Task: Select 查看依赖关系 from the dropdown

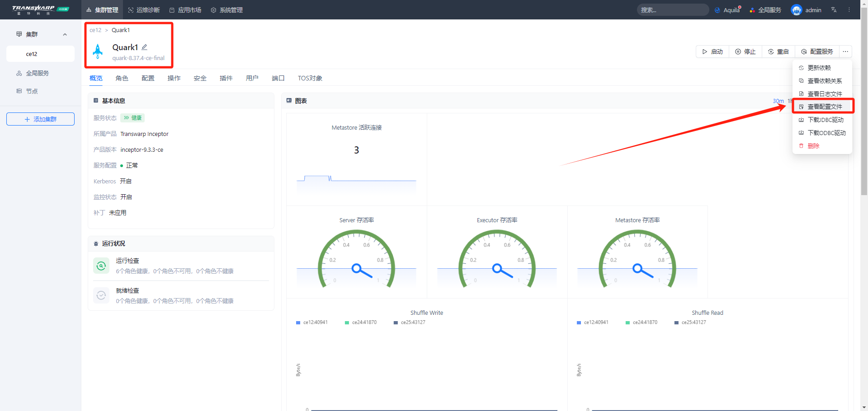Action: point(822,81)
